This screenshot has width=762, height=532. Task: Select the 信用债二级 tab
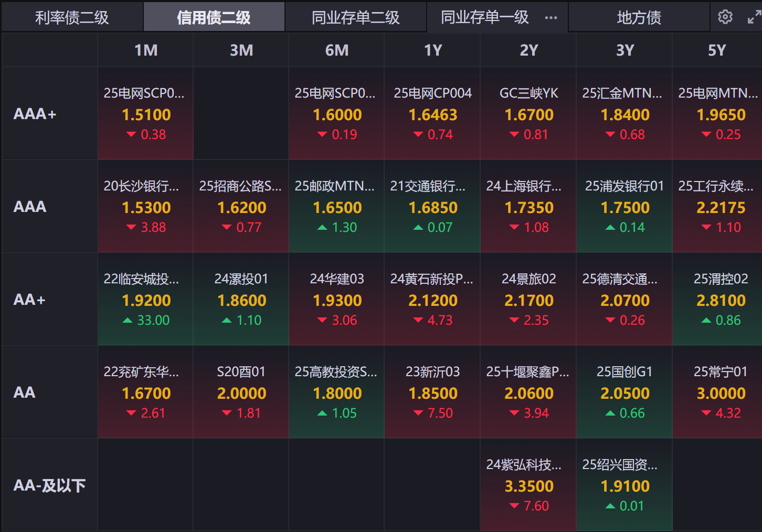point(214,18)
